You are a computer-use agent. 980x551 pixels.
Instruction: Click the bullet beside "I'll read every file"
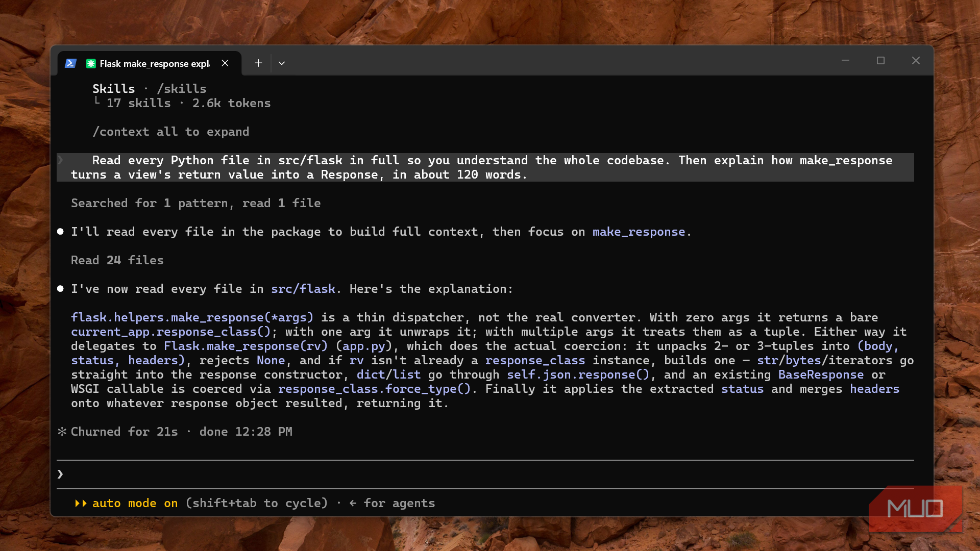[60, 232]
